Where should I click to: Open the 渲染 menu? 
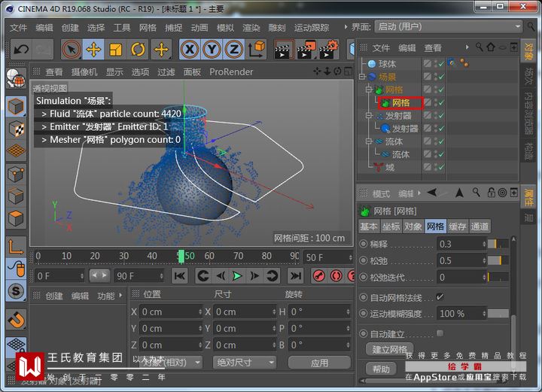pyautogui.click(x=251, y=27)
